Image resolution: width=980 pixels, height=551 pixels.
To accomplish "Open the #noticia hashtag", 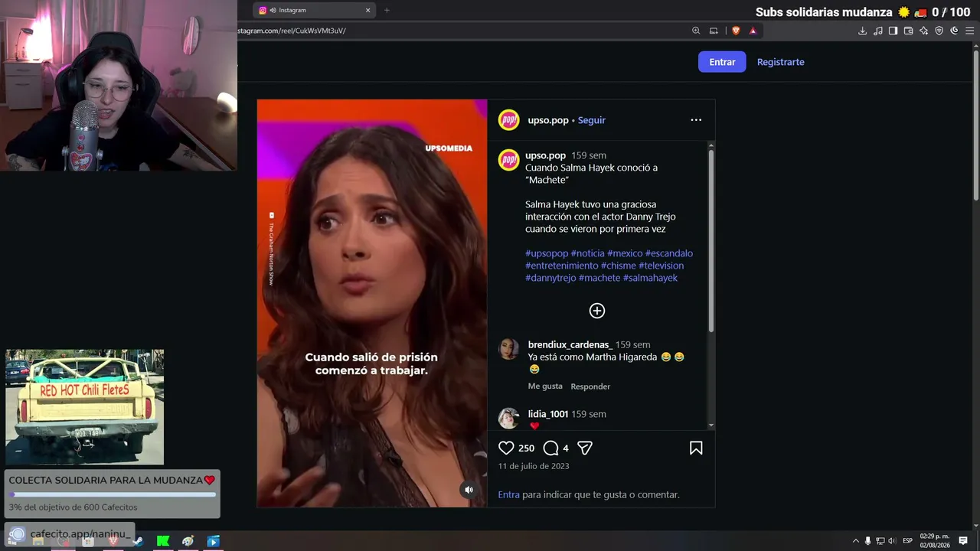I will [588, 253].
